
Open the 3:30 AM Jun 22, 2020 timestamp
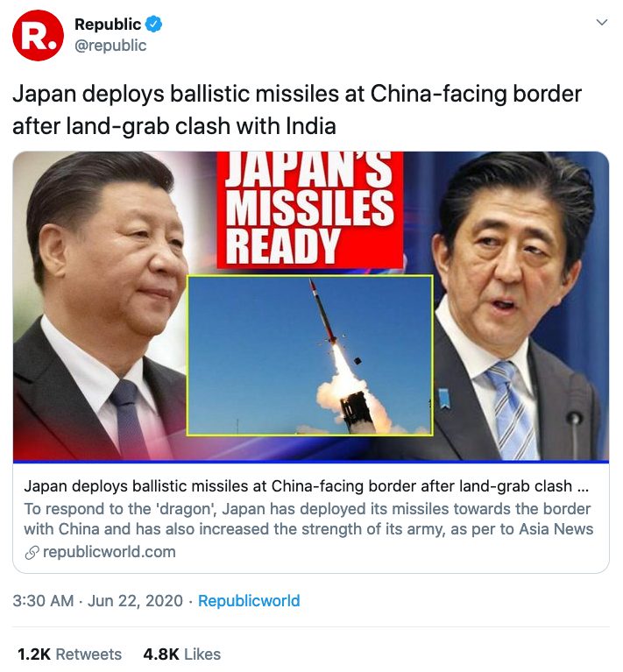click(x=97, y=601)
